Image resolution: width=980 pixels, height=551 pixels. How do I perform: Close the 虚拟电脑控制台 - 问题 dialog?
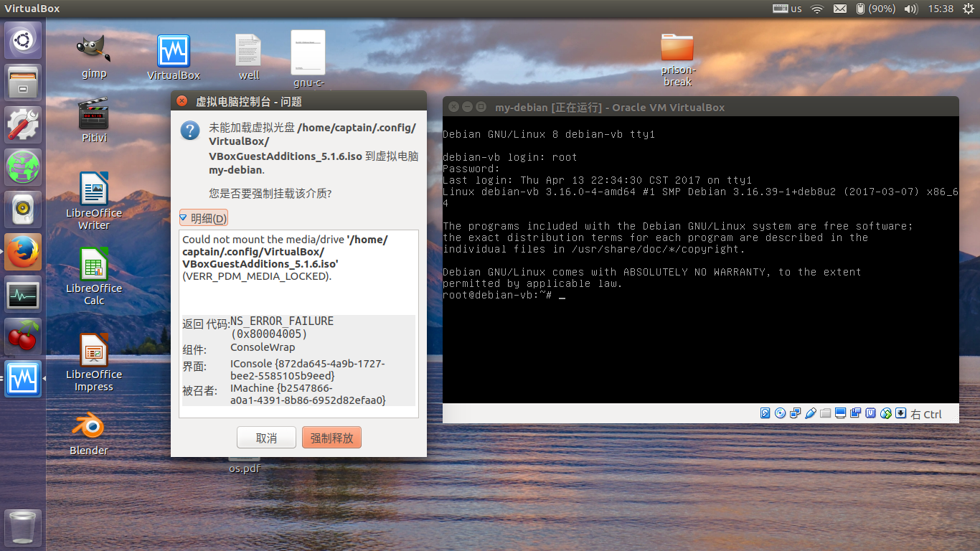[182, 101]
